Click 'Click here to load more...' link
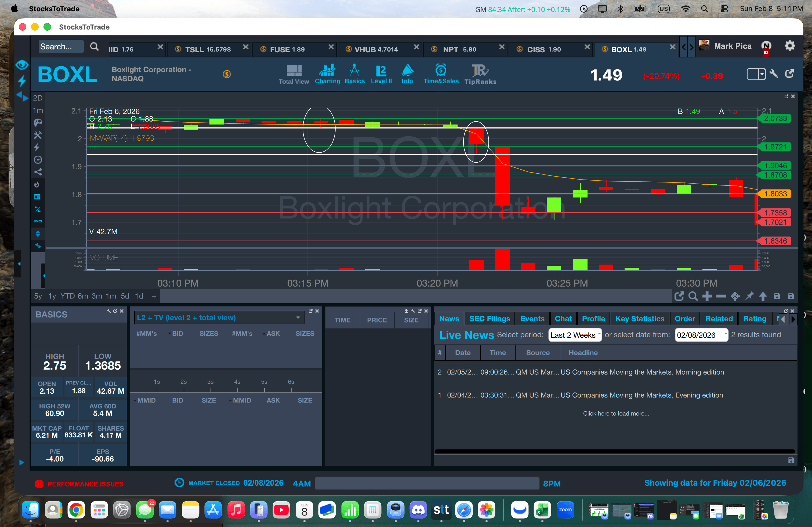The width and height of the screenshot is (812, 527). [616, 413]
